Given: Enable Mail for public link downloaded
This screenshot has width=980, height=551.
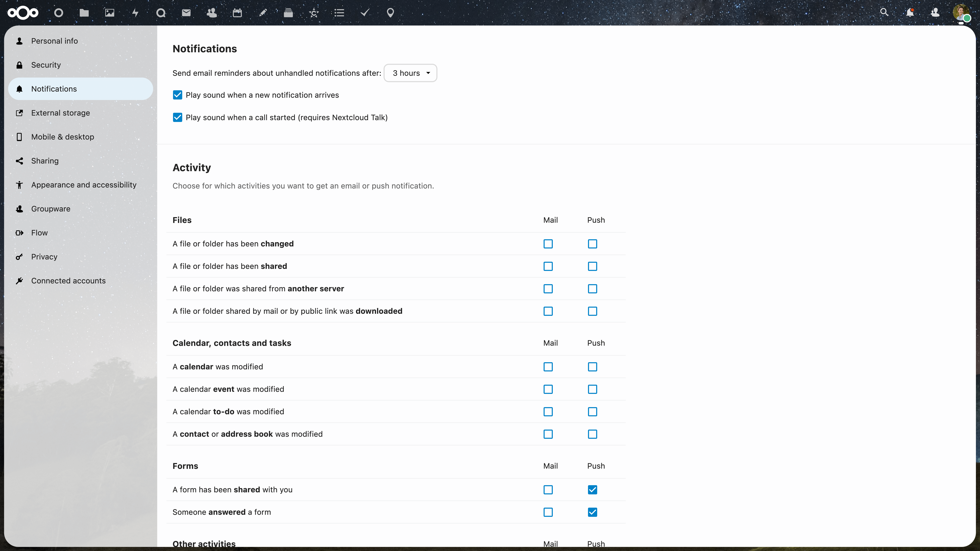Looking at the screenshot, I should (548, 311).
